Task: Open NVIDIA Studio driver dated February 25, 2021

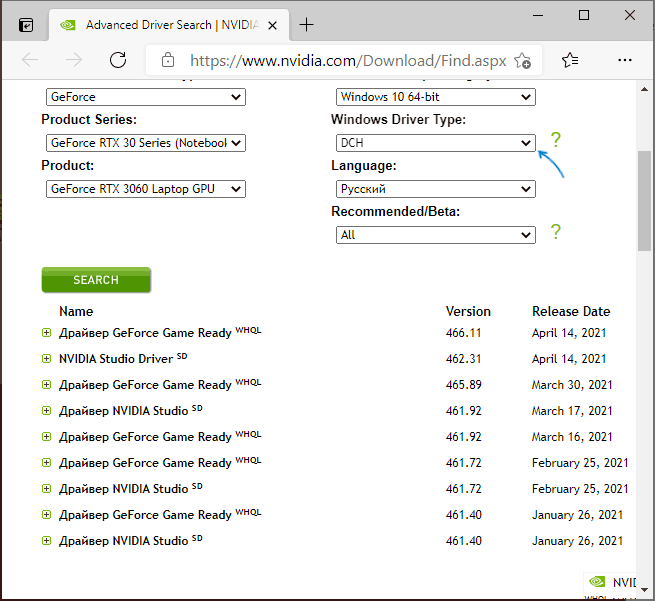Action: click(123, 489)
